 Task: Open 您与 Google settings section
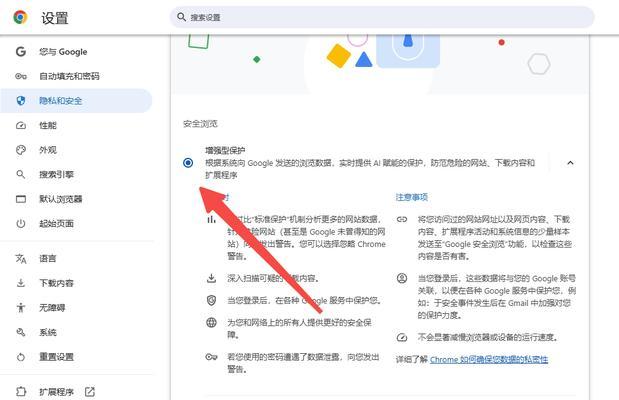coord(63,52)
